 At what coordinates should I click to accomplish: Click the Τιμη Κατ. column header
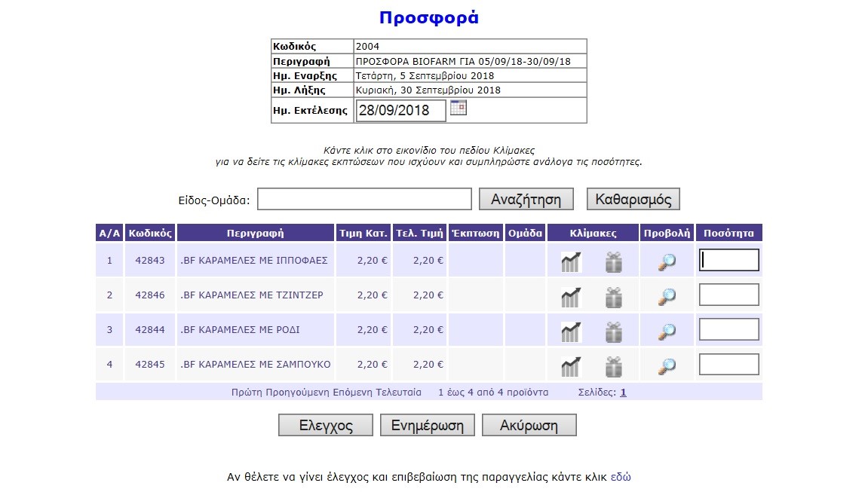(x=363, y=233)
